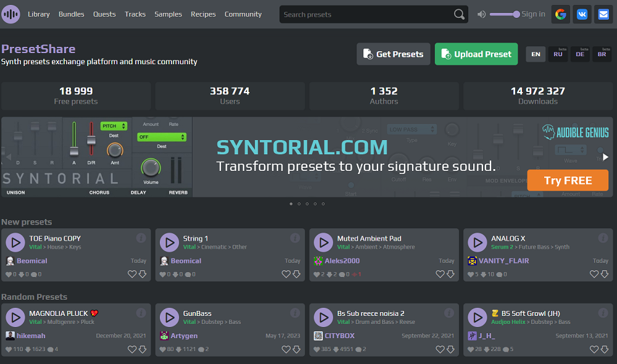Play the ANALOG X preset

[477, 242]
